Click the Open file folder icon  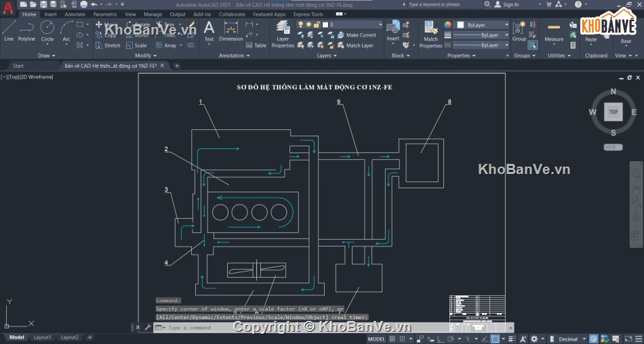click(x=33, y=5)
